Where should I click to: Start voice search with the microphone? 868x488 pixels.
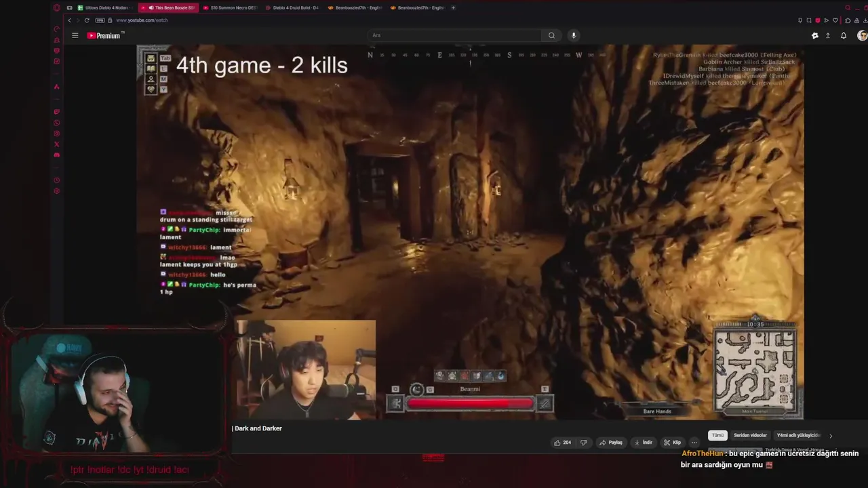pyautogui.click(x=574, y=35)
